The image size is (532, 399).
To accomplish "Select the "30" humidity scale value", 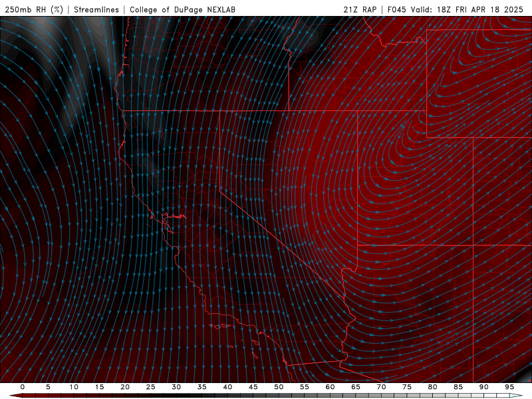I will point(176,387).
